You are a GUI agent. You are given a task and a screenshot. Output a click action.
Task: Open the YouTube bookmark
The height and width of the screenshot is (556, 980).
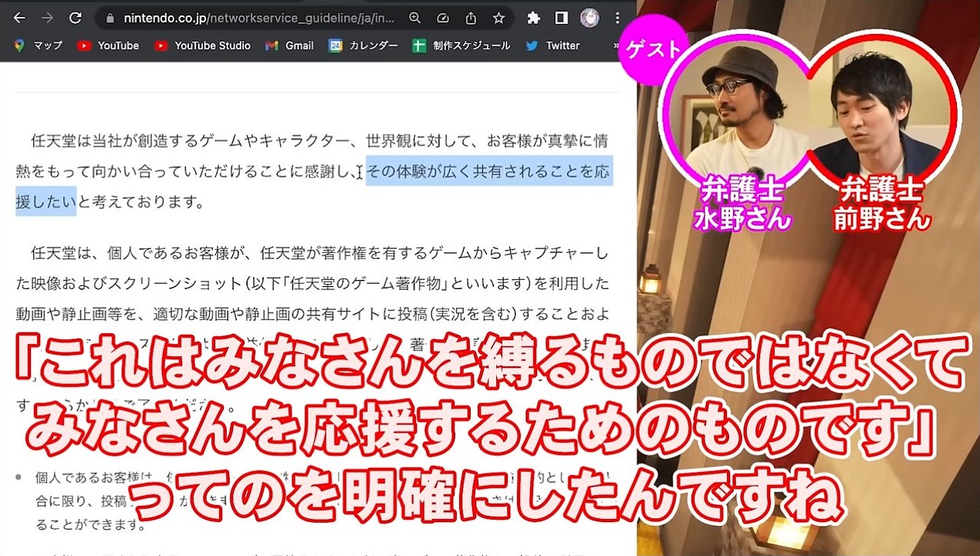[109, 45]
